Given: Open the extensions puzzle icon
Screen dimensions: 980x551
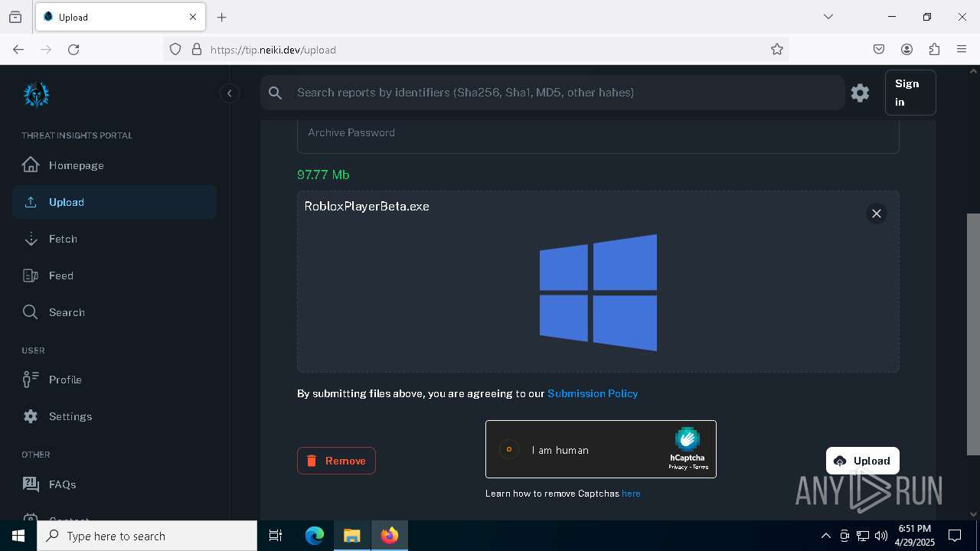Looking at the screenshot, I should [x=934, y=49].
